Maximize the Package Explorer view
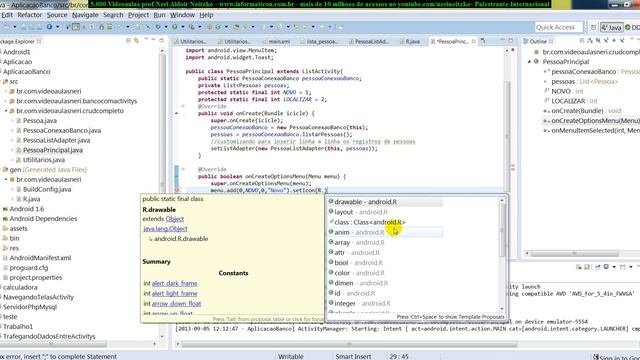The image size is (640, 360). pos(162,40)
